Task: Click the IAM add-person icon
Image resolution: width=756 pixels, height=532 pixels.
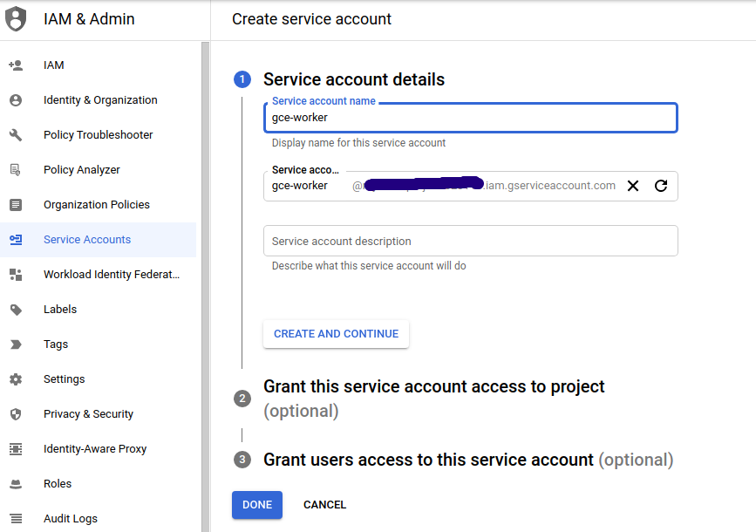Action: click(x=16, y=65)
